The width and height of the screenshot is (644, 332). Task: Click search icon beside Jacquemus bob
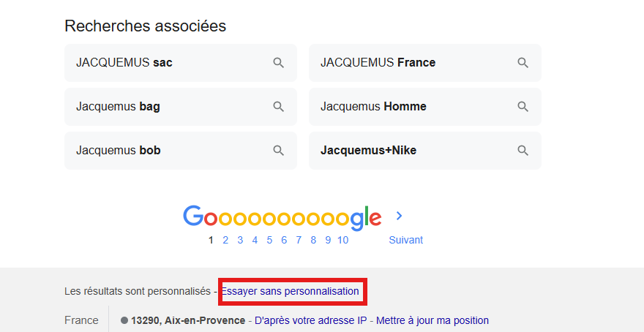(x=279, y=151)
